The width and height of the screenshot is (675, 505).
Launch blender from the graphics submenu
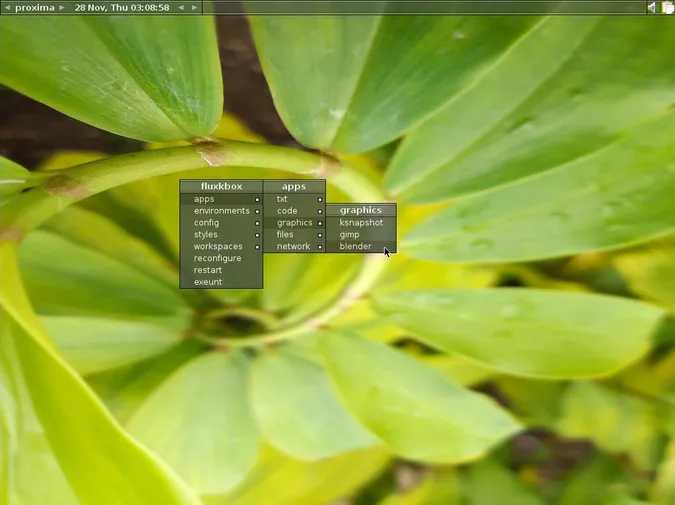click(356, 247)
